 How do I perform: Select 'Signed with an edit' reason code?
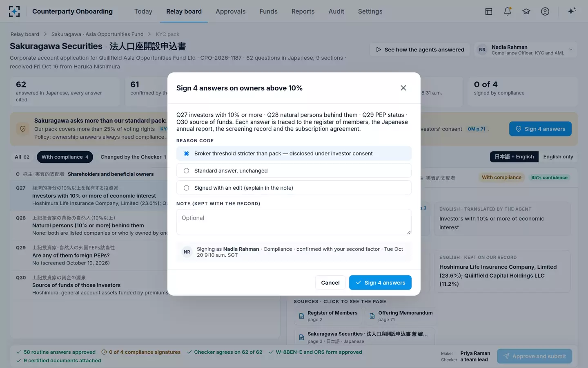click(x=294, y=188)
